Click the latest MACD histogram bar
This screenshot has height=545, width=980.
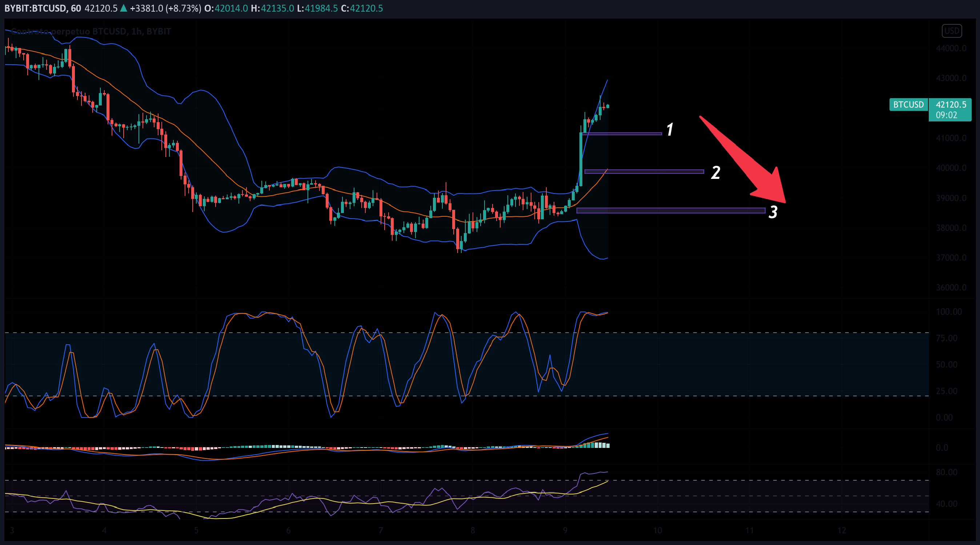pyautogui.click(x=607, y=445)
